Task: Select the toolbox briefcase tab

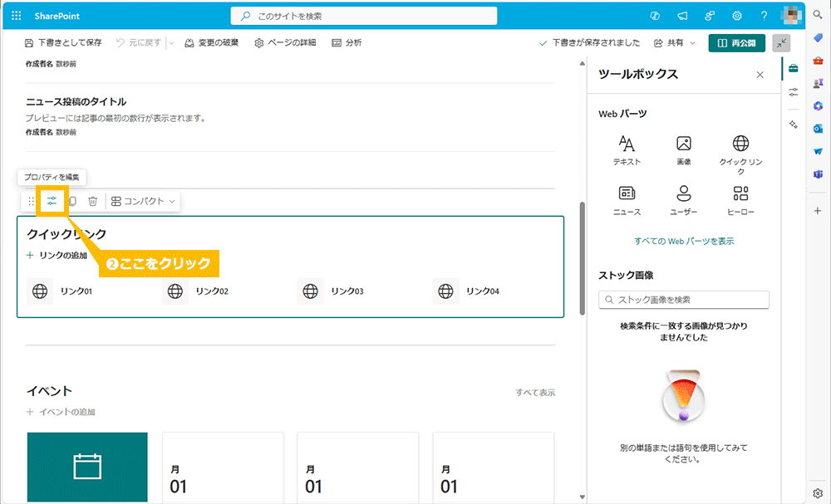Action: [x=794, y=68]
